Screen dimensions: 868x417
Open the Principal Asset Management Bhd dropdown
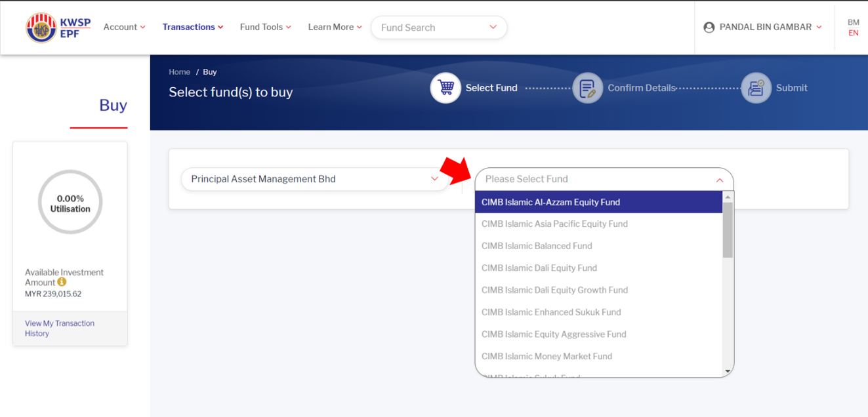click(315, 179)
